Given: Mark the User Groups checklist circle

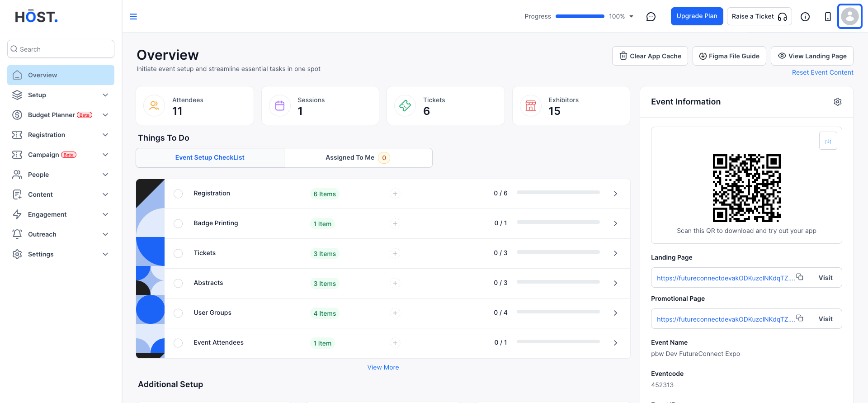Looking at the screenshot, I should click(x=178, y=313).
